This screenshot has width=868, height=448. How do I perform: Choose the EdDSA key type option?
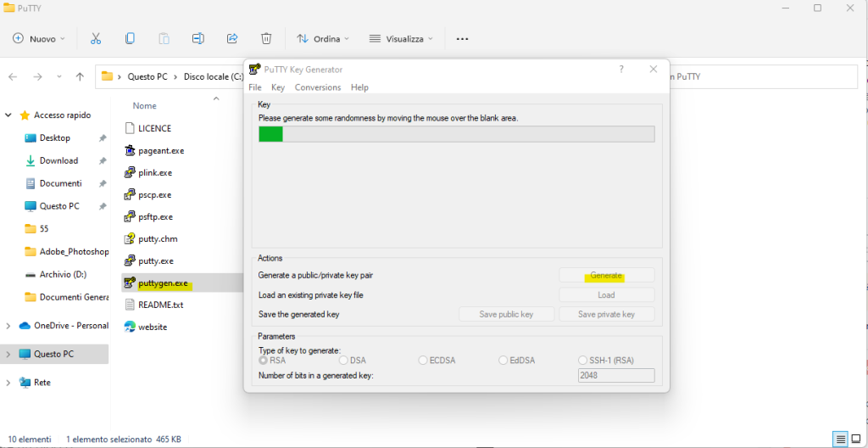(x=503, y=361)
